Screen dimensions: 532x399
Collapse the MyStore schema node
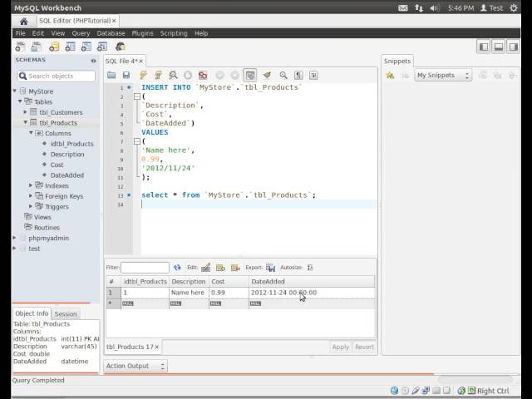(x=15, y=91)
